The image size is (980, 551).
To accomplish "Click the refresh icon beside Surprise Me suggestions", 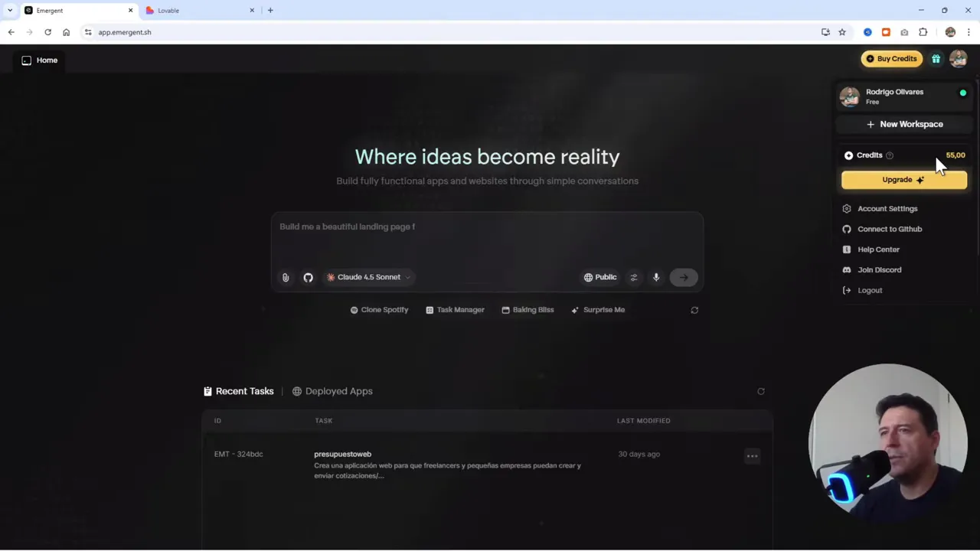I will (x=694, y=310).
